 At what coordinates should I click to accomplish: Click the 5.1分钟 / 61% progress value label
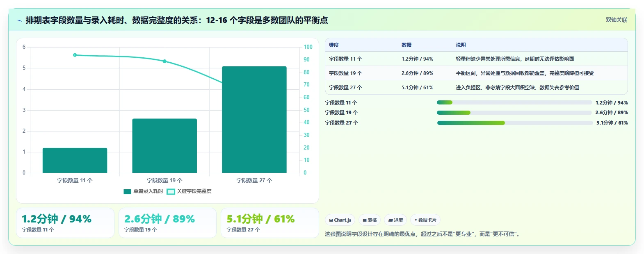(x=612, y=123)
